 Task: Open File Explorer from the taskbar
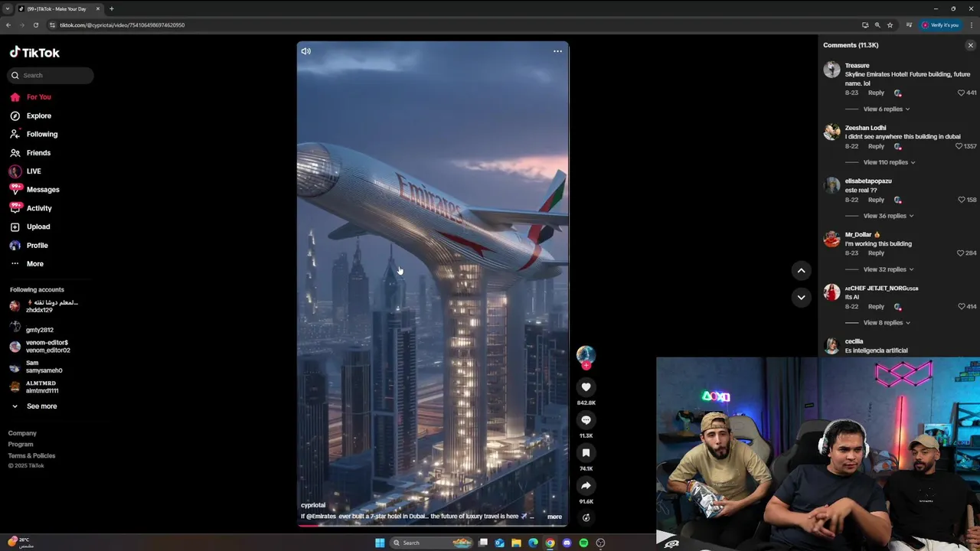(516, 543)
